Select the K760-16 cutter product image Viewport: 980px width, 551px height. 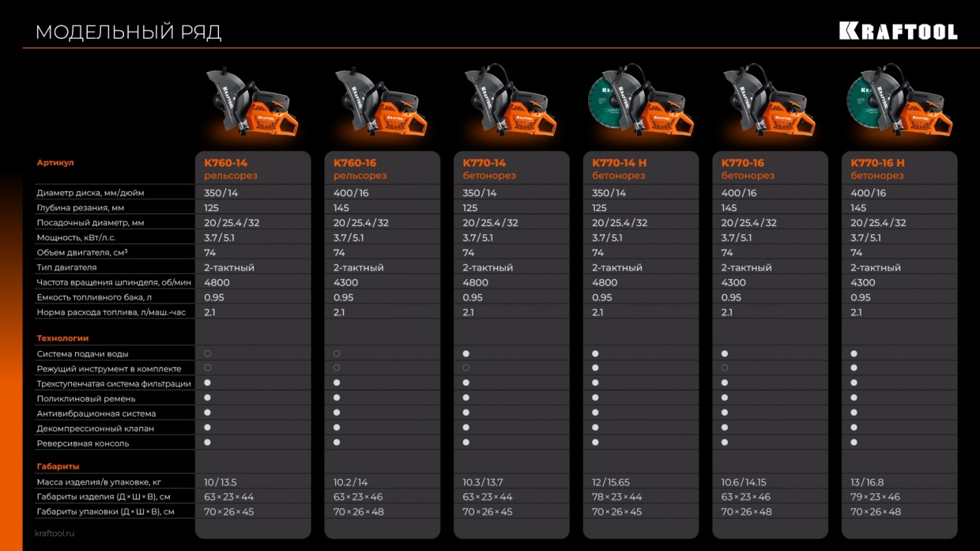tap(383, 103)
